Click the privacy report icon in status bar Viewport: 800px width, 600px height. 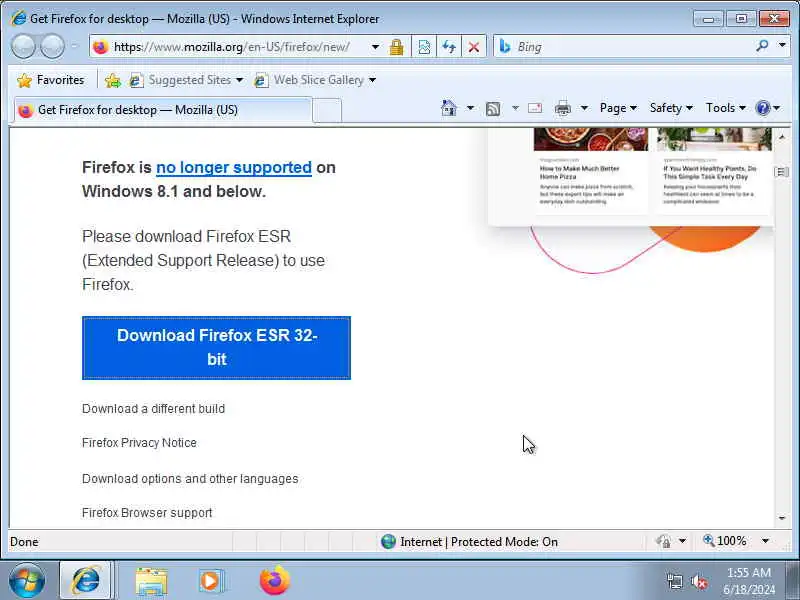(x=664, y=541)
